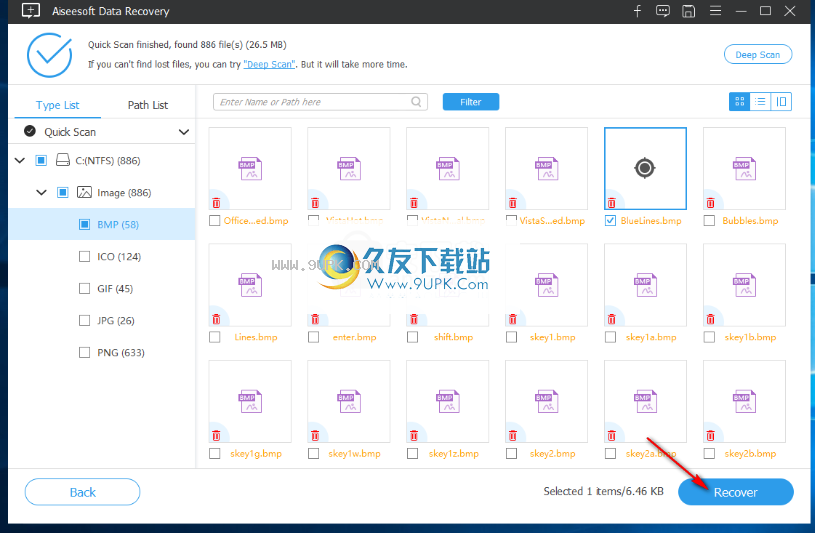Click the C:(NTFS) drive icon
This screenshot has height=535, width=815.
click(63, 160)
